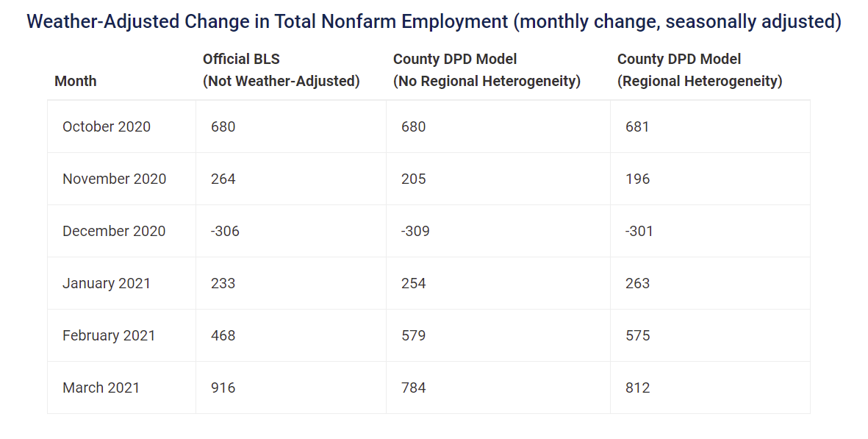The height and width of the screenshot is (439, 868).
Task: Click the 916 value for March 2021
Action: 223,388
